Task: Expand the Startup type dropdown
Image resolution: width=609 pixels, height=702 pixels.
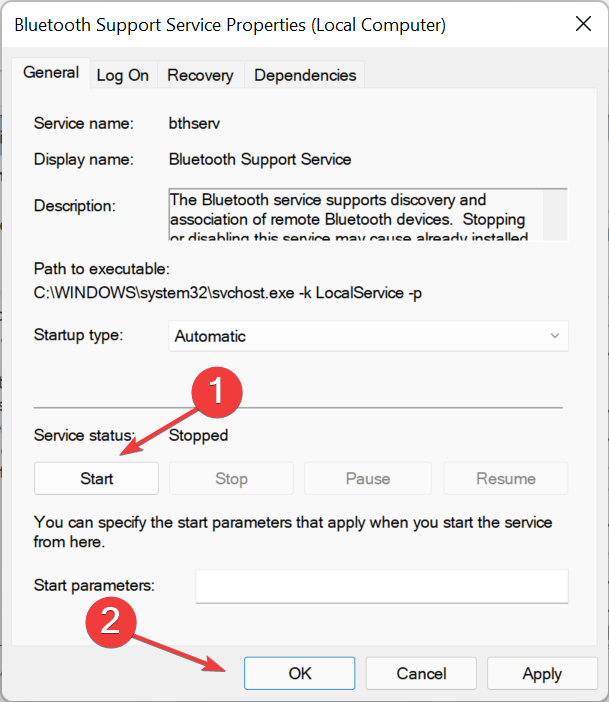Action: click(x=367, y=336)
